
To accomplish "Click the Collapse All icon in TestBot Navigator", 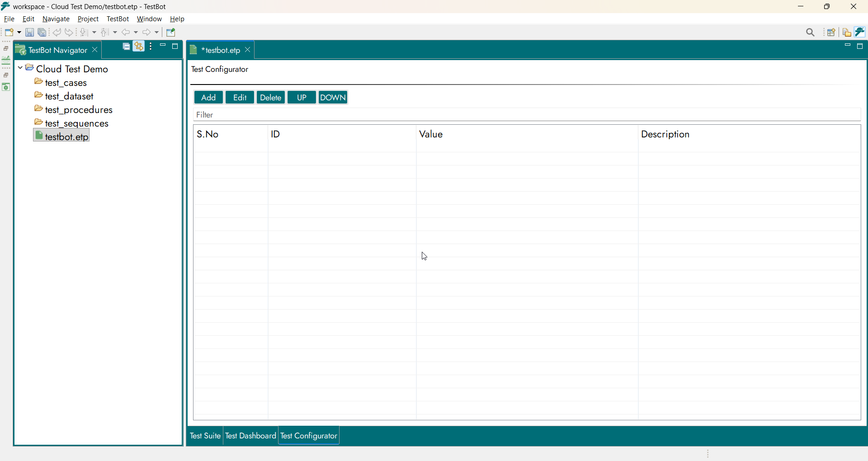I will [x=127, y=47].
